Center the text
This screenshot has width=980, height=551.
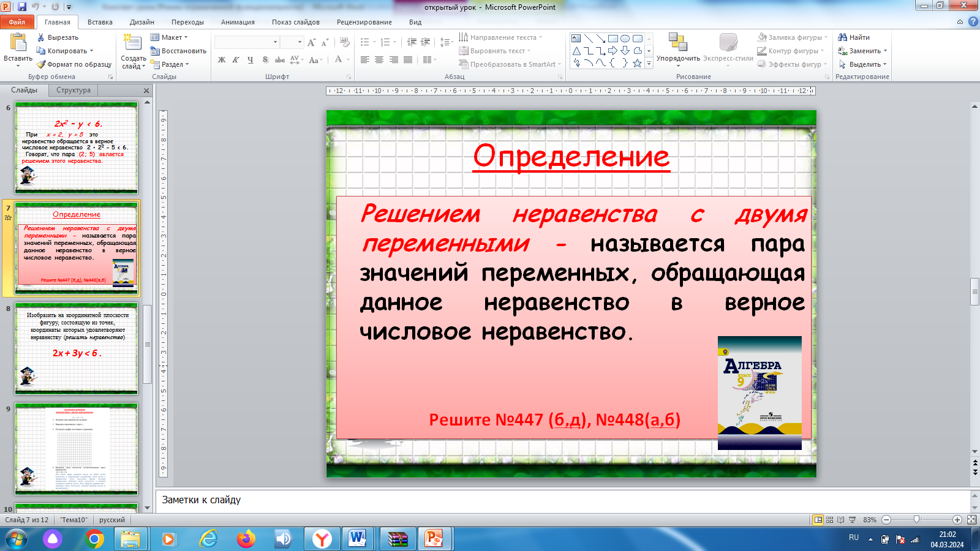coord(379,59)
